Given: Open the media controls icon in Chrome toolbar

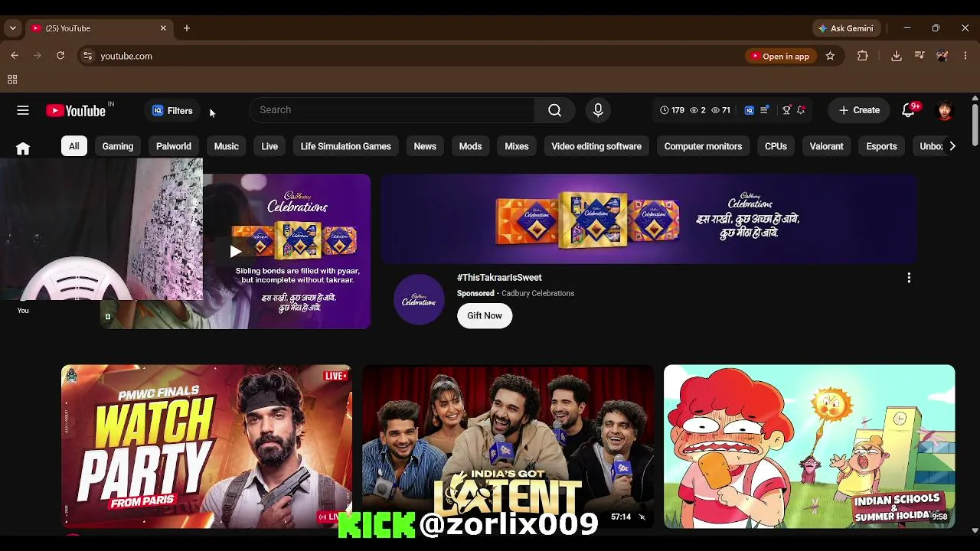Looking at the screenshot, I should 920,56.
